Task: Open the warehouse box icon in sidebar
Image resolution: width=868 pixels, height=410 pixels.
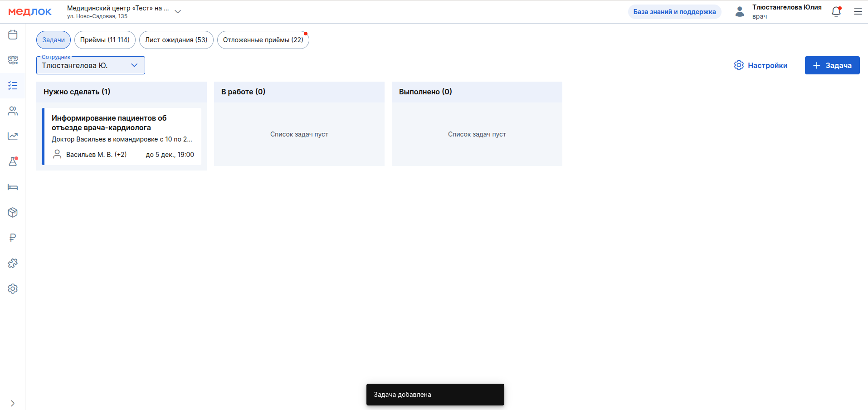Action: pyautogui.click(x=13, y=212)
